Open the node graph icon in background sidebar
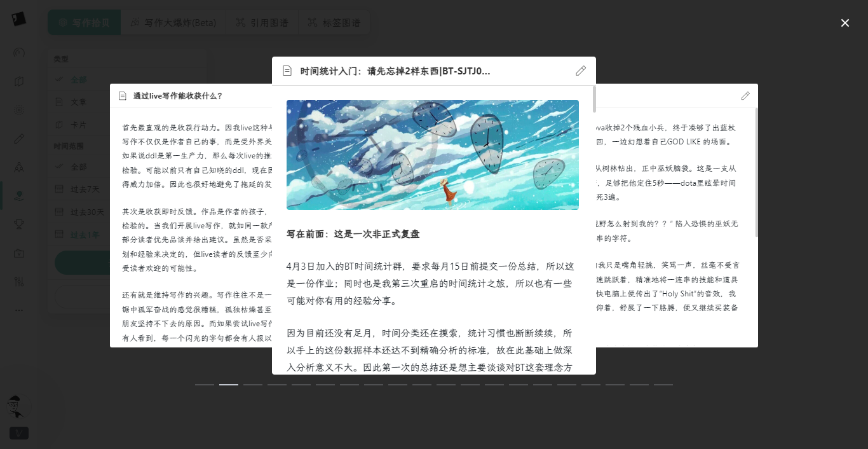The height and width of the screenshot is (449, 868). 19,167
